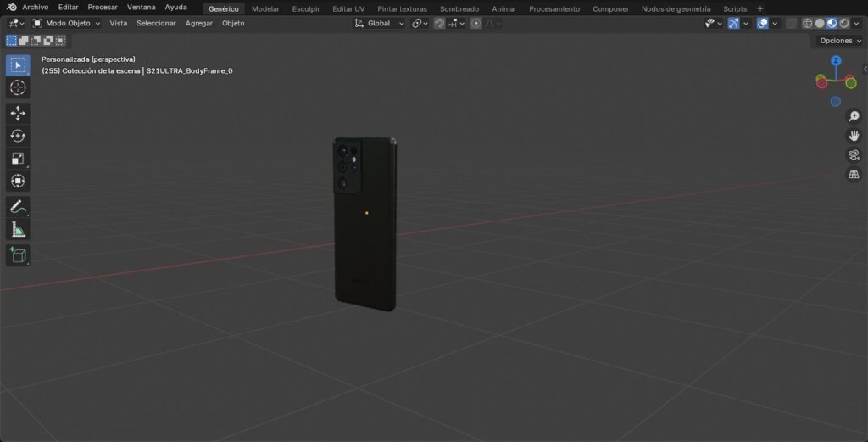Set selection mode to intersect
The image size is (868, 442).
coord(60,41)
